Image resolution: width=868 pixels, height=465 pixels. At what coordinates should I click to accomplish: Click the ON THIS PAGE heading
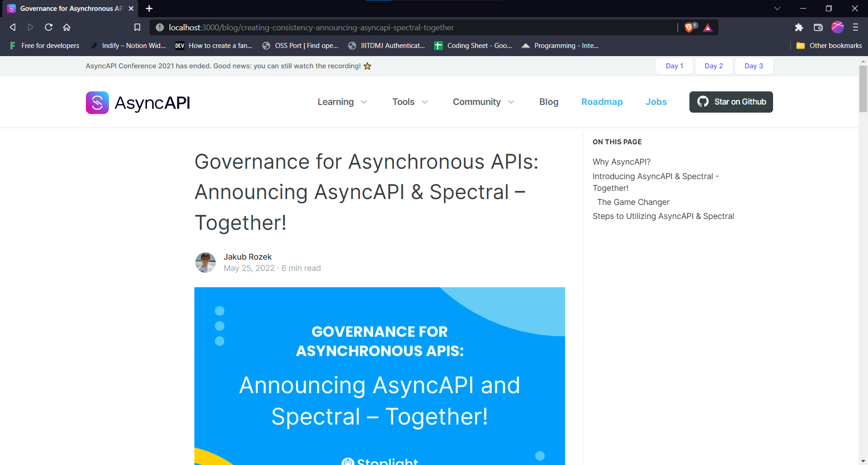point(617,142)
